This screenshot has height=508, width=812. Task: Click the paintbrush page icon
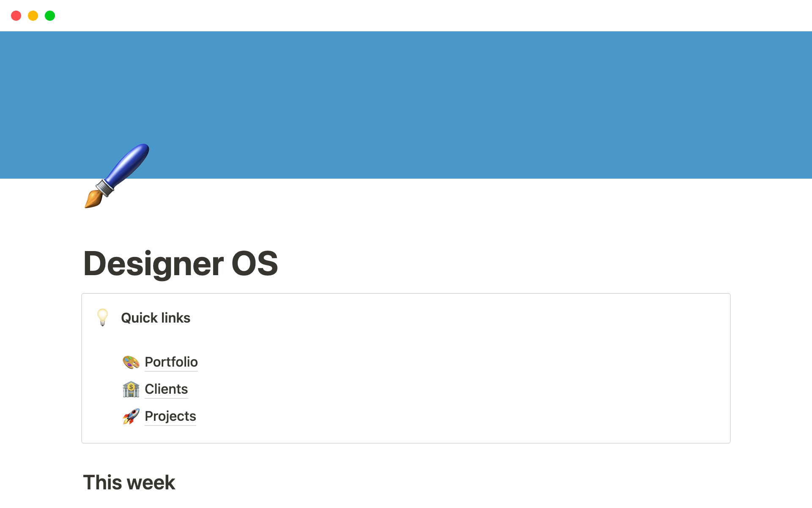coord(117,176)
